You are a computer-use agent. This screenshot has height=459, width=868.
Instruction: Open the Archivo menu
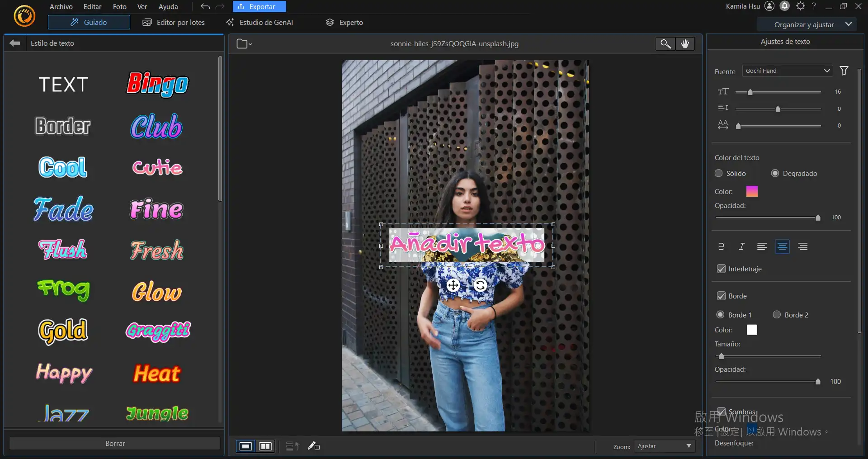61,7
